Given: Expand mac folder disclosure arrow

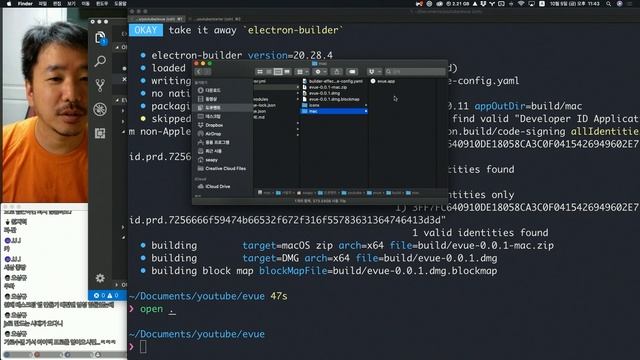Looking at the screenshot, I should (x=366, y=111).
